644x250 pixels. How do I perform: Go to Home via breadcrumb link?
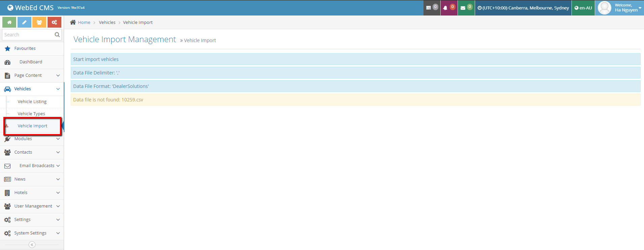(x=84, y=23)
